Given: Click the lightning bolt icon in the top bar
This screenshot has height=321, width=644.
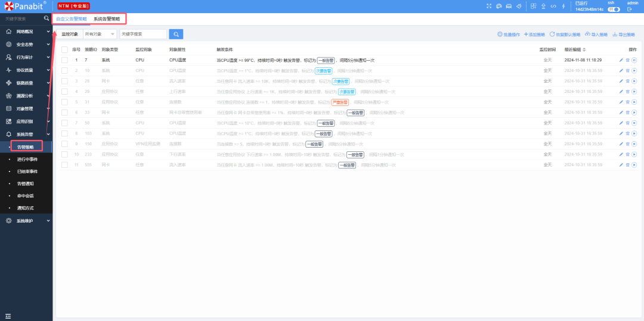Looking at the screenshot, I should pos(563,6).
